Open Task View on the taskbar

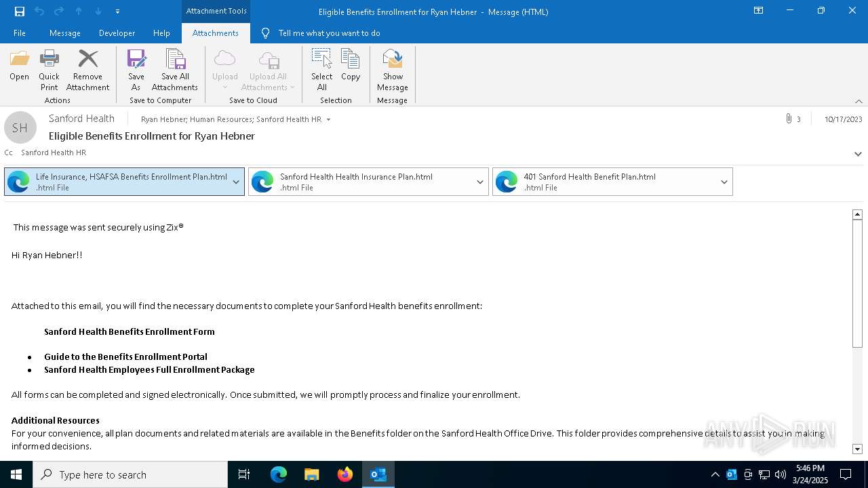pos(244,474)
